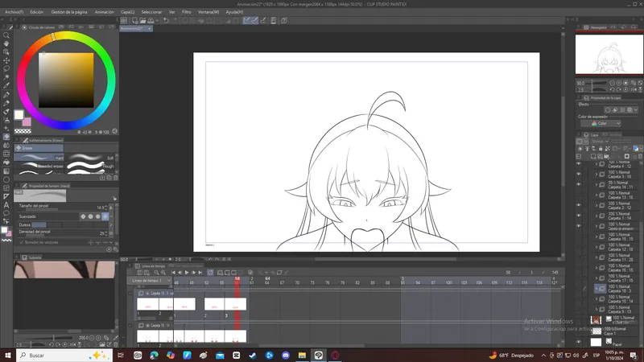Click the pink sub color swatch
This screenshot has width=644, height=362.
coord(27,122)
